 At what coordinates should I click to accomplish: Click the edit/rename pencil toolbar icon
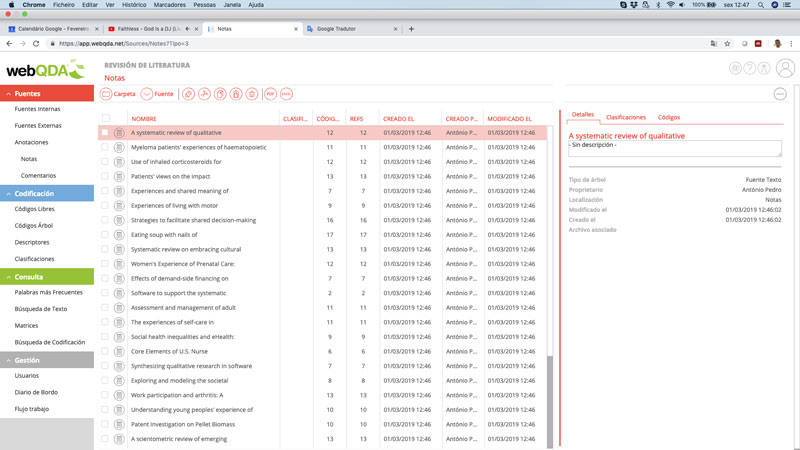pyautogui.click(x=188, y=94)
